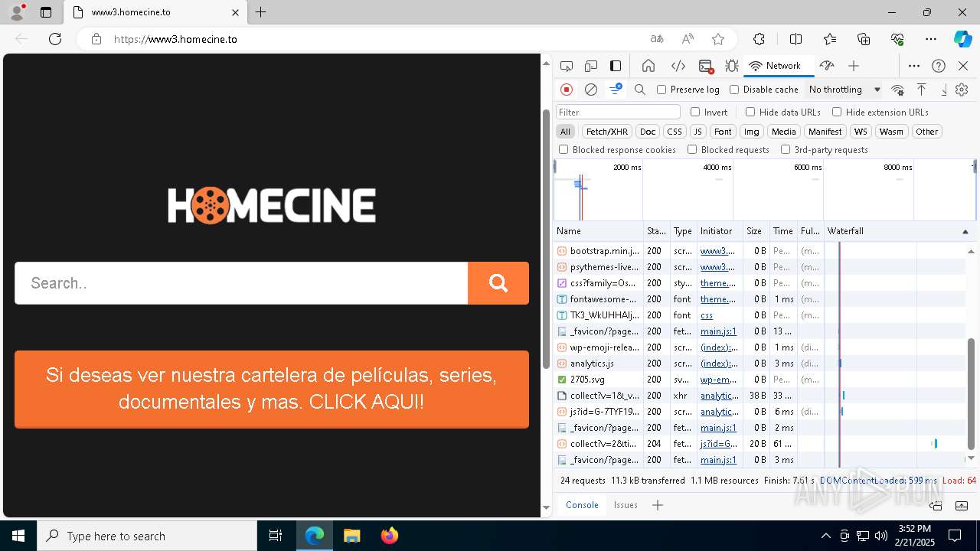Open DevTools help question mark icon
Screen dimensions: 980x551
[x=939, y=66]
